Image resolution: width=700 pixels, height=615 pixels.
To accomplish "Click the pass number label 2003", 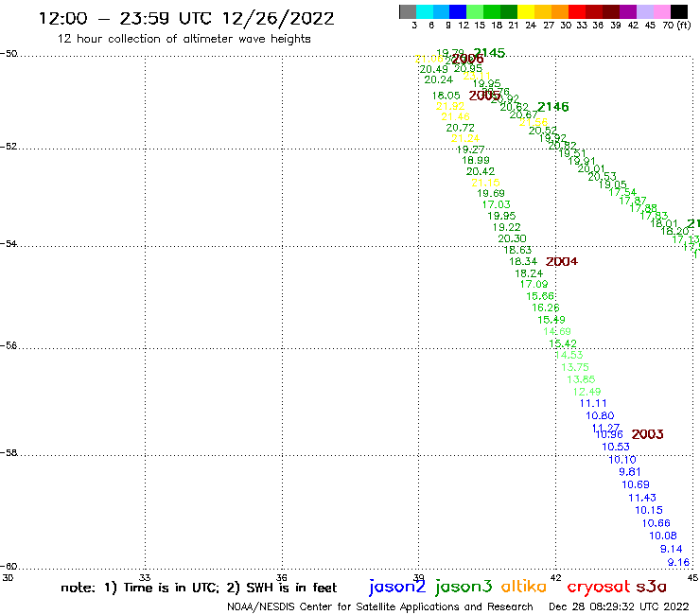I will click(648, 433).
